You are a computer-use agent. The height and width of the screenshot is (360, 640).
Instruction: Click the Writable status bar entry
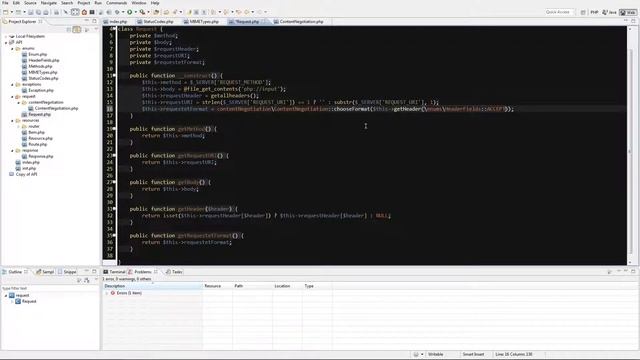click(436, 354)
